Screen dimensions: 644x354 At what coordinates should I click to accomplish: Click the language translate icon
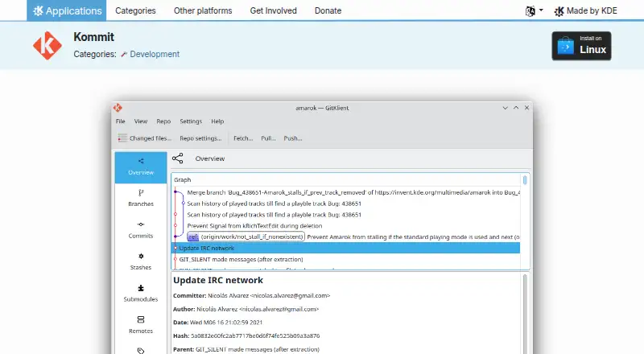tap(530, 11)
